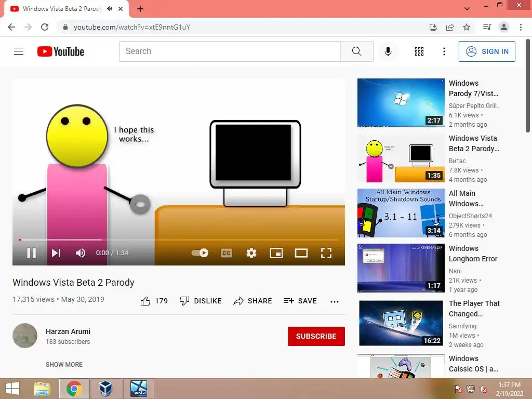This screenshot has width=532, height=399.
Task: Open the Chrome profile avatar
Action: coord(504,27)
